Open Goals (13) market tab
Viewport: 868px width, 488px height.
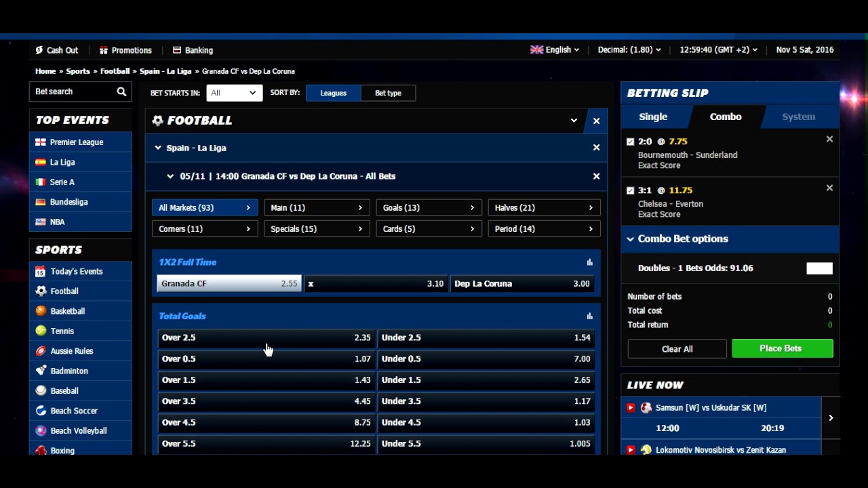click(429, 207)
